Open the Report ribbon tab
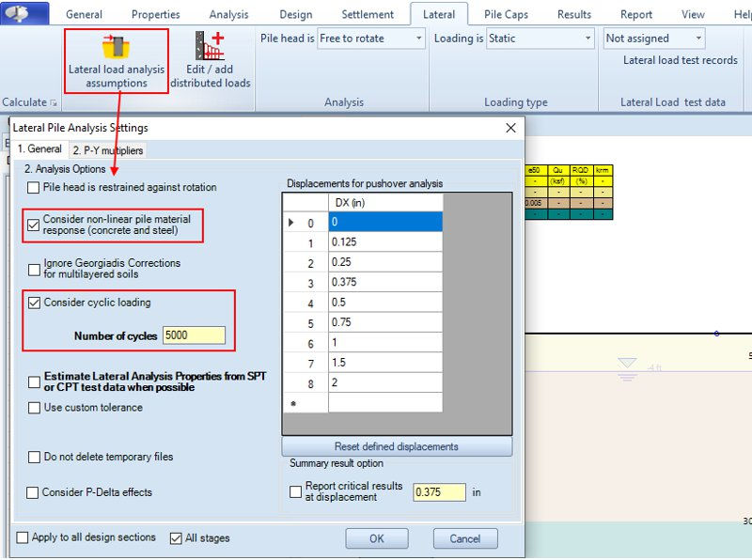Image resolution: width=752 pixels, height=560 pixels. click(x=636, y=14)
